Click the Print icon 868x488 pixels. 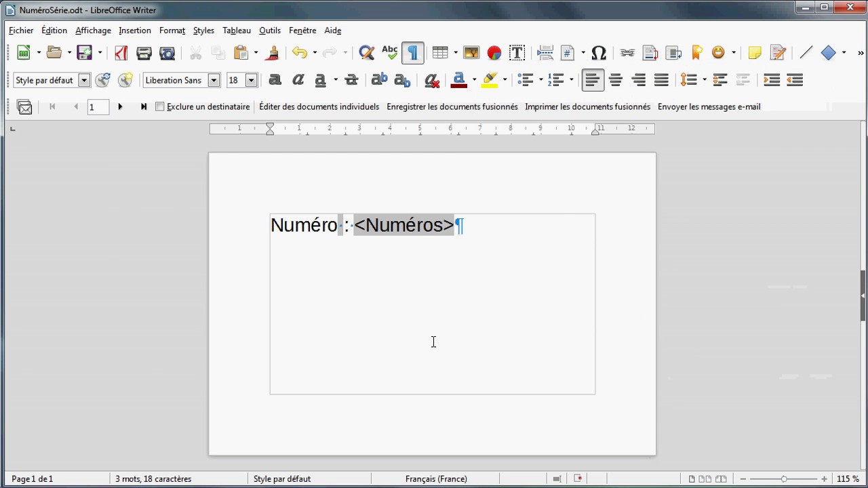point(144,53)
